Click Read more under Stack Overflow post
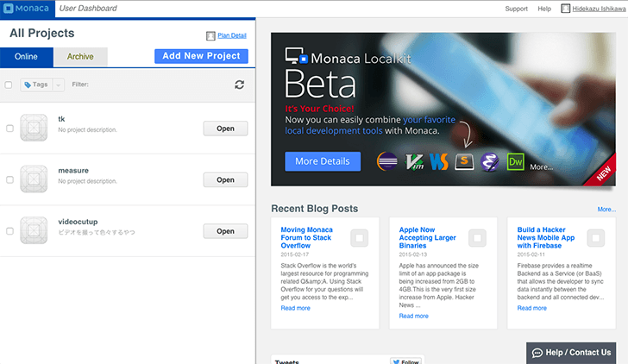 click(296, 308)
